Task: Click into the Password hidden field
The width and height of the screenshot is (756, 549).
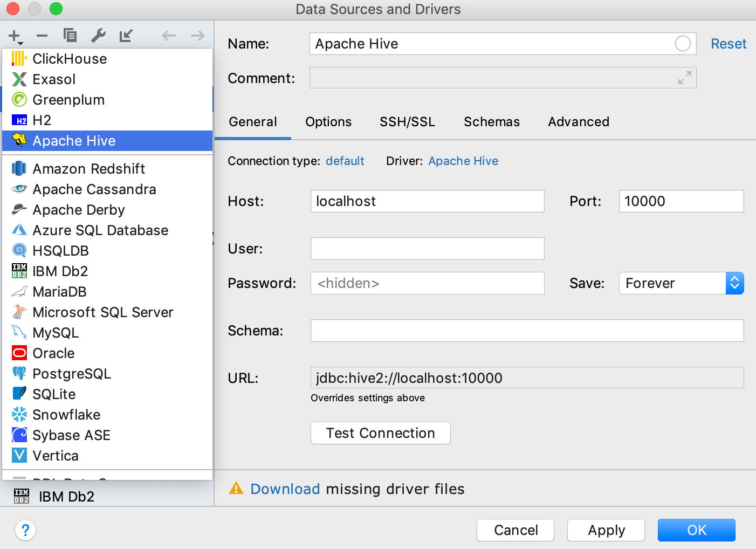Action: (x=428, y=283)
